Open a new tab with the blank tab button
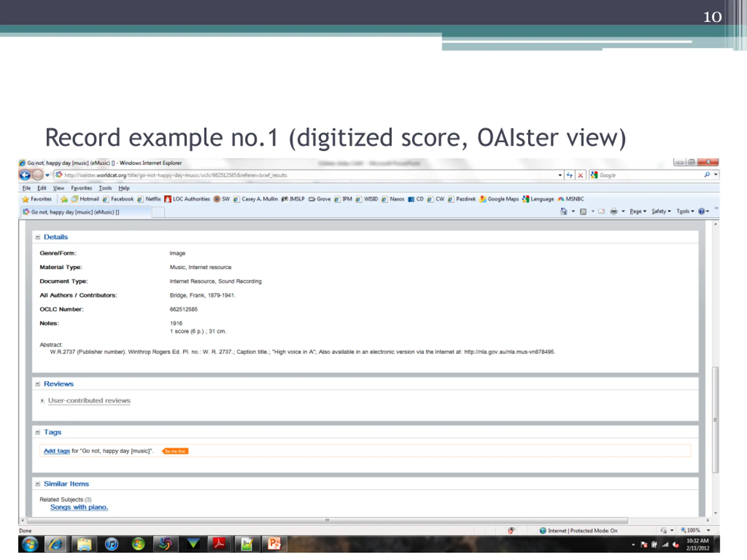This screenshot has width=747, height=560. (x=158, y=212)
